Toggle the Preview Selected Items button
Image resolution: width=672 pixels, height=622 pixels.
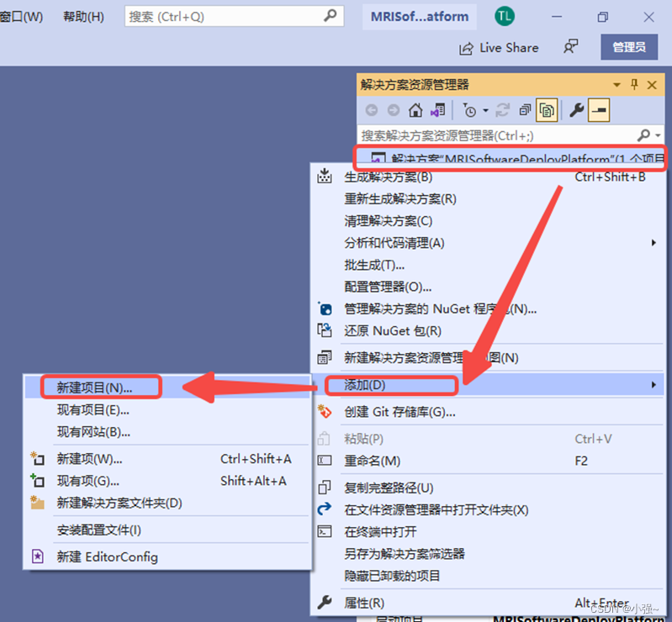(599, 110)
